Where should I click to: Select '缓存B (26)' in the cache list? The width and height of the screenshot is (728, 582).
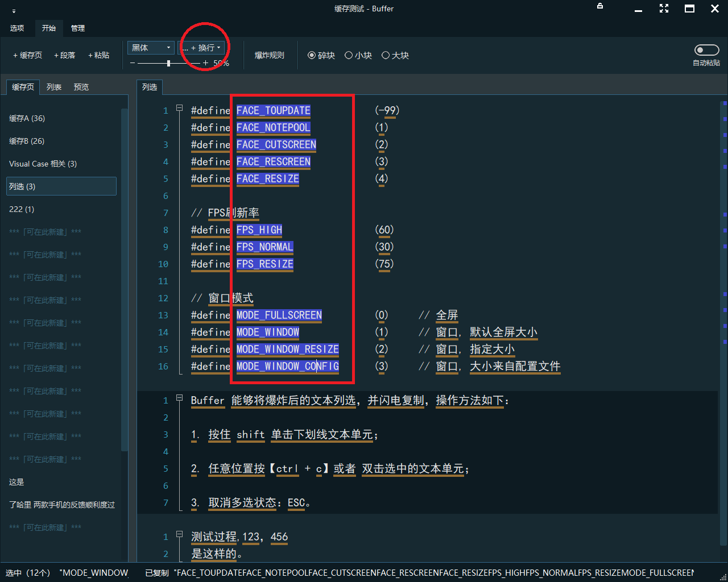27,141
